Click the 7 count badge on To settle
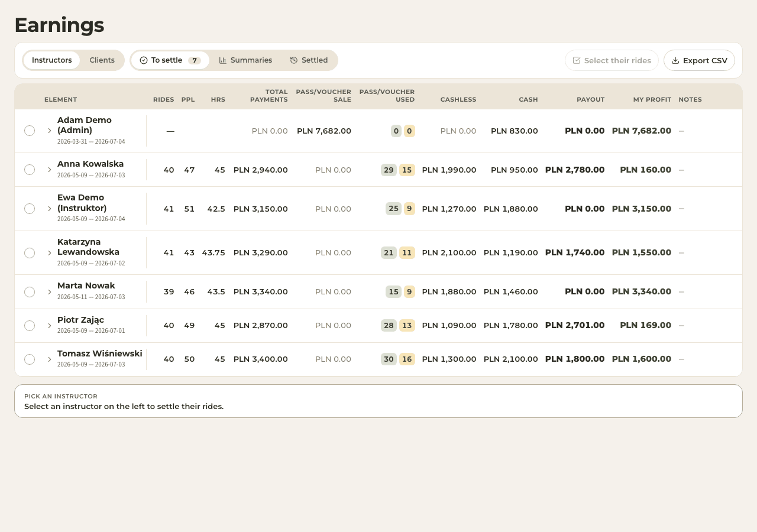Viewport: 757px width, 532px height. click(x=195, y=60)
